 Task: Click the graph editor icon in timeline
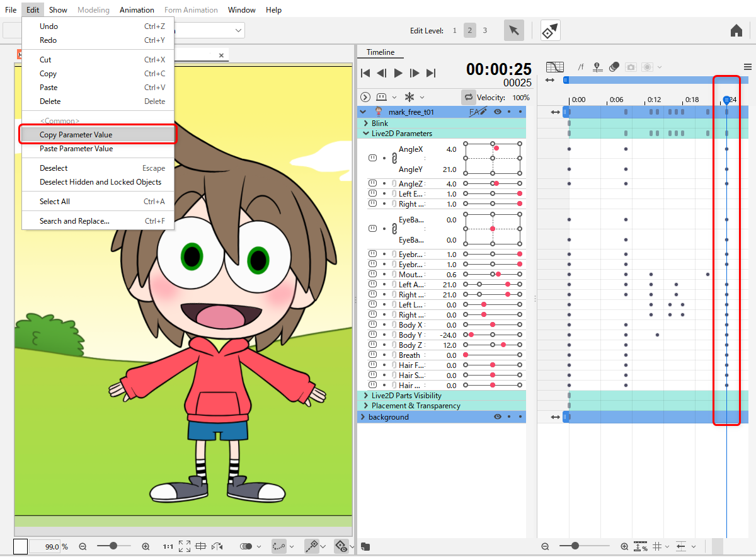(554, 67)
